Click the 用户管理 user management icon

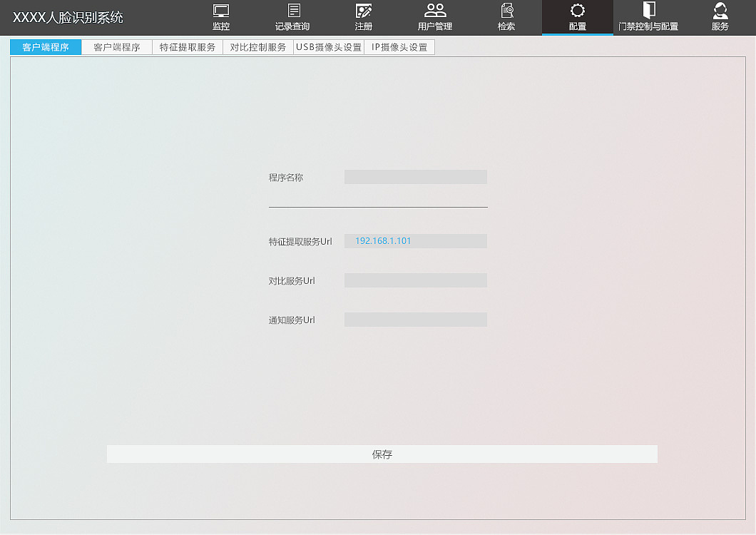pyautogui.click(x=435, y=17)
